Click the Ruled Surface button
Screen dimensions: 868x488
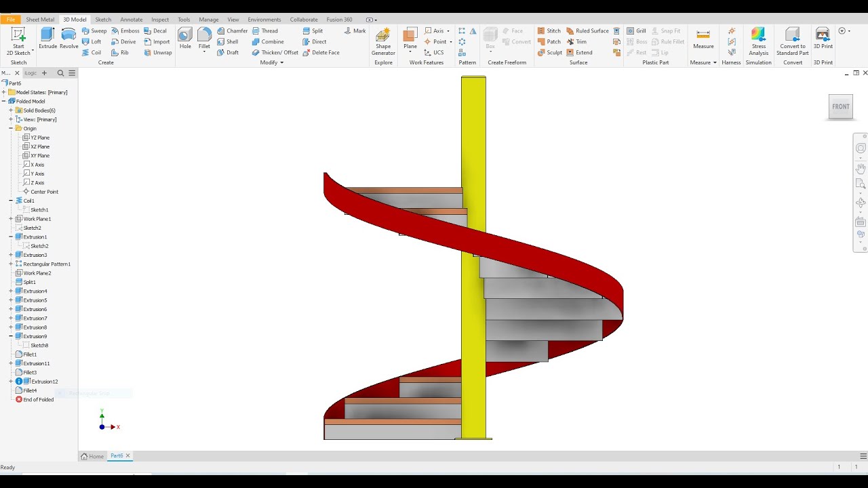click(x=587, y=30)
